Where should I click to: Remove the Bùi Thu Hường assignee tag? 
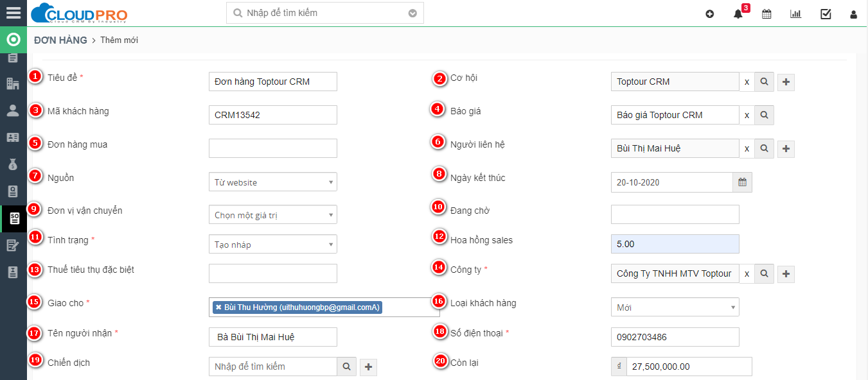(218, 307)
